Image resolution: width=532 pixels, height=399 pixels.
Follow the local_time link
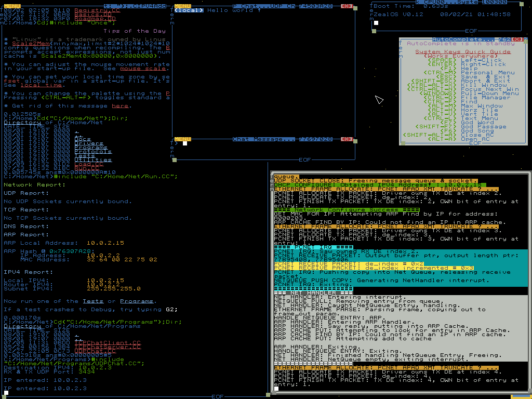(x=41, y=85)
